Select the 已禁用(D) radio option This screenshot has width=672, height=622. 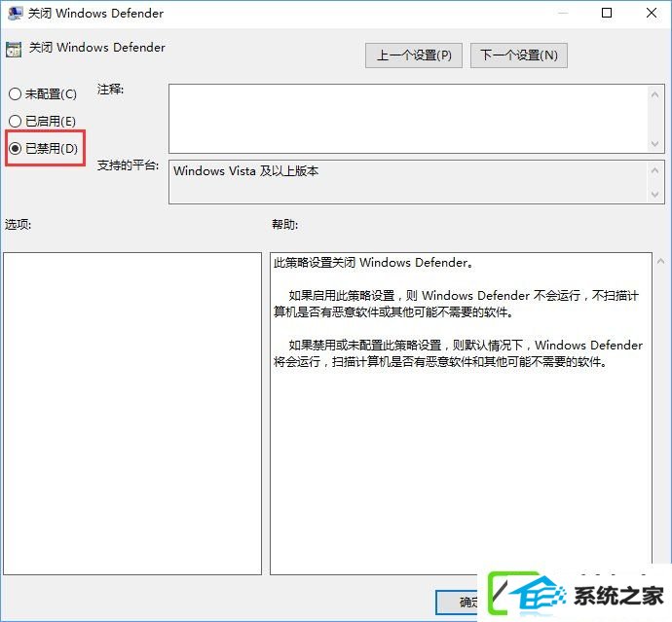[43, 148]
